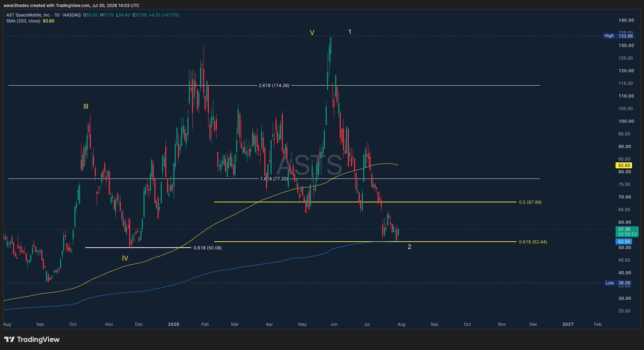The height and width of the screenshot is (350, 644).
Task: Select the white wave 2 annotation
Action: [409, 247]
